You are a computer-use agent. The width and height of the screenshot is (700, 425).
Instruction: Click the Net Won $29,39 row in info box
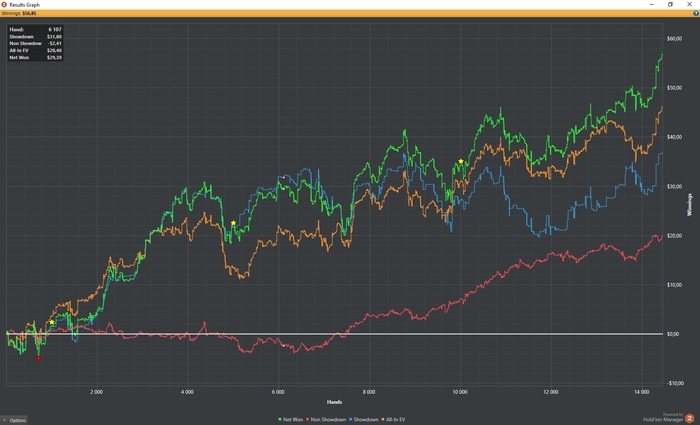[35, 58]
